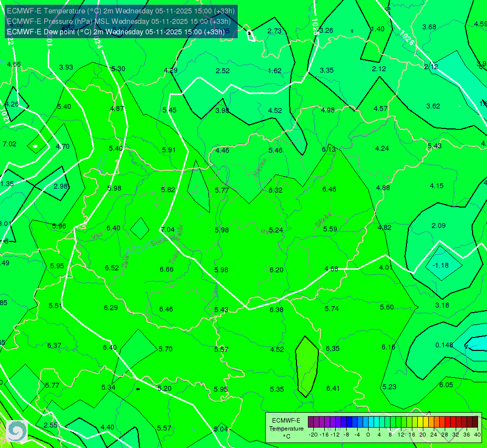Click the 5.45 map value

tap(170, 110)
